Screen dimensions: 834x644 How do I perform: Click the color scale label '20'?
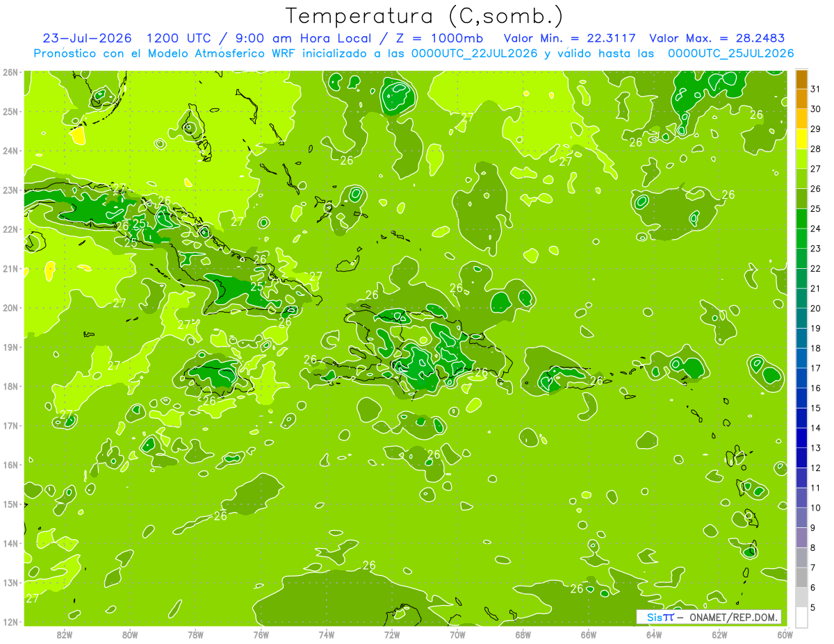click(816, 308)
